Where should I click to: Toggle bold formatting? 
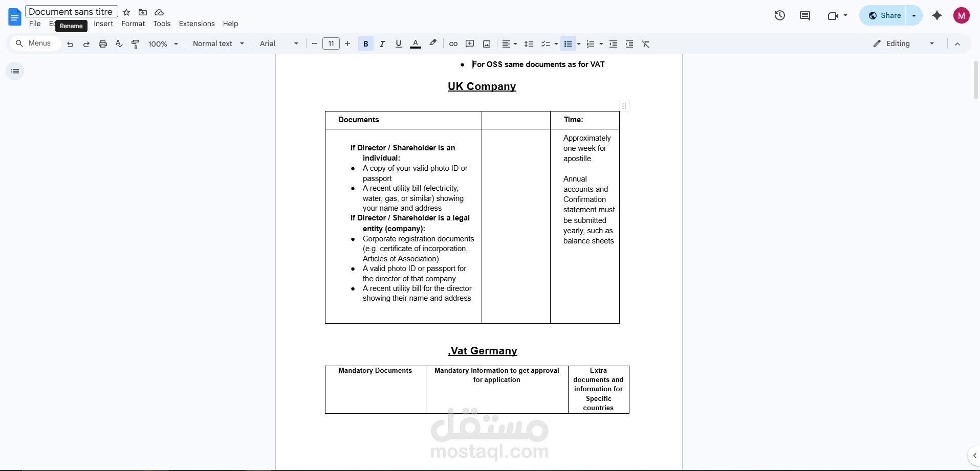coord(365,44)
